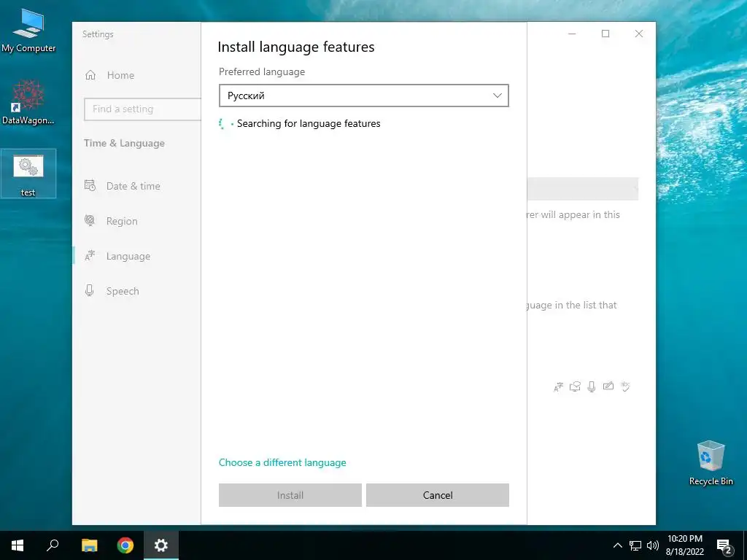This screenshot has width=747, height=560.
Task: Click the Searching for language features text
Action: (309, 124)
